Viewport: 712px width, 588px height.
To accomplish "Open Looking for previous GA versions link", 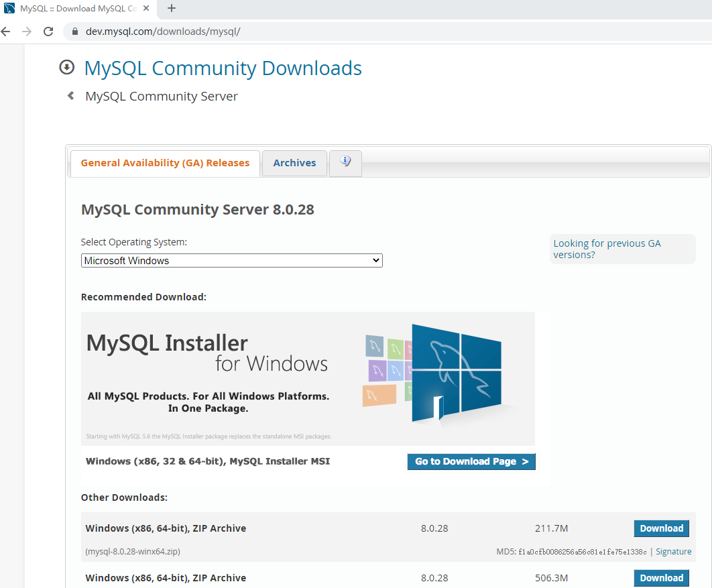I will 607,249.
